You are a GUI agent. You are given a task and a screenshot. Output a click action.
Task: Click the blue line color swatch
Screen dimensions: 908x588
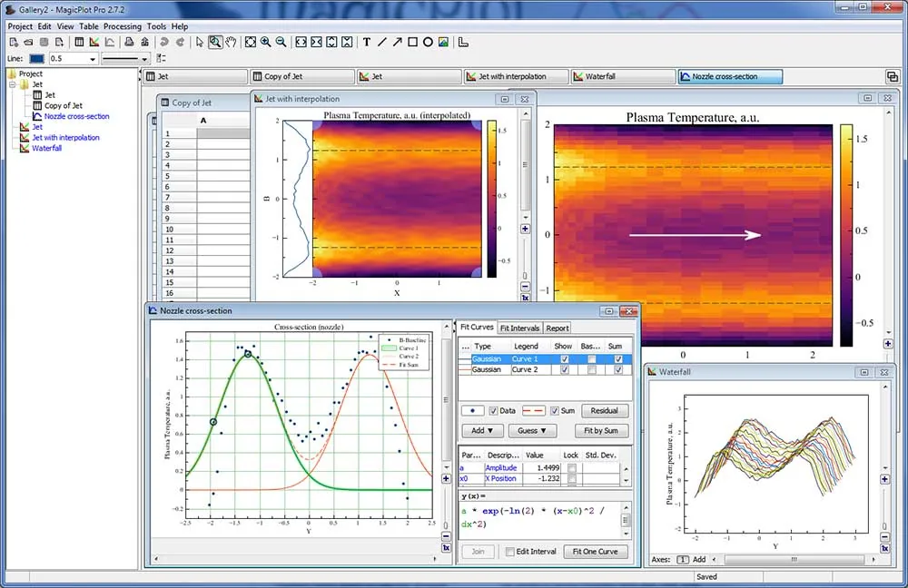pos(36,58)
